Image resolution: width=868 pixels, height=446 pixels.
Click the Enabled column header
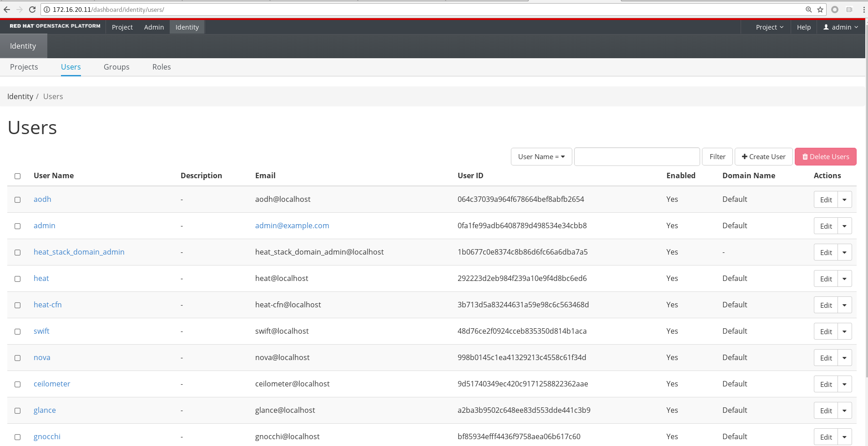(x=681, y=175)
